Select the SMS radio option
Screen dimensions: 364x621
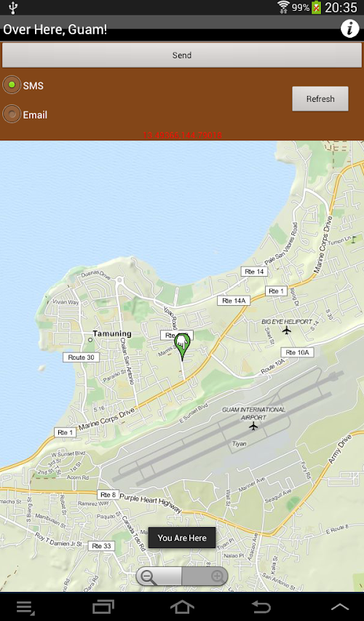[12, 84]
